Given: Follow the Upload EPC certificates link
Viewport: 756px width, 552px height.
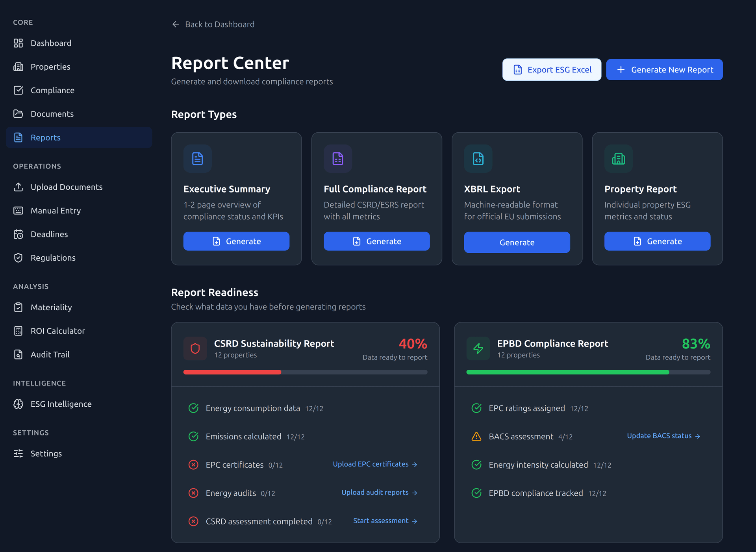Looking at the screenshot, I should 375,464.
